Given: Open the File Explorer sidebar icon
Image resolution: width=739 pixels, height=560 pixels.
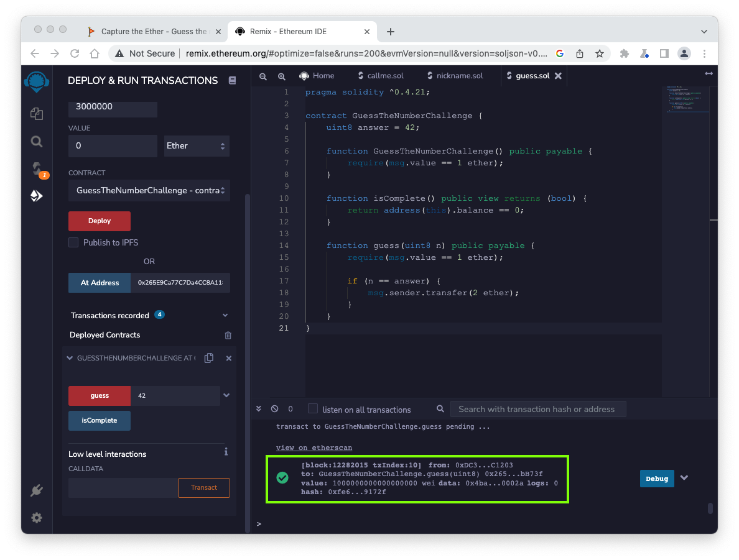Looking at the screenshot, I should [x=37, y=113].
